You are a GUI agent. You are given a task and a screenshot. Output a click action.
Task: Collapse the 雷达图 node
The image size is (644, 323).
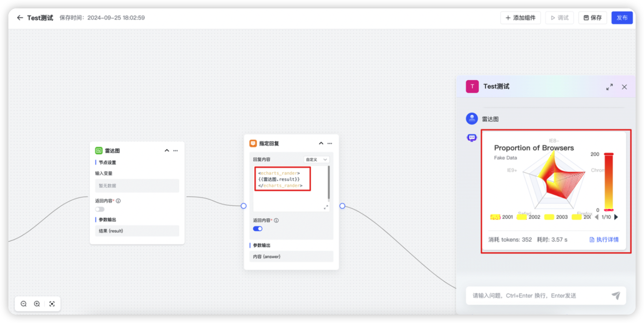click(x=167, y=151)
